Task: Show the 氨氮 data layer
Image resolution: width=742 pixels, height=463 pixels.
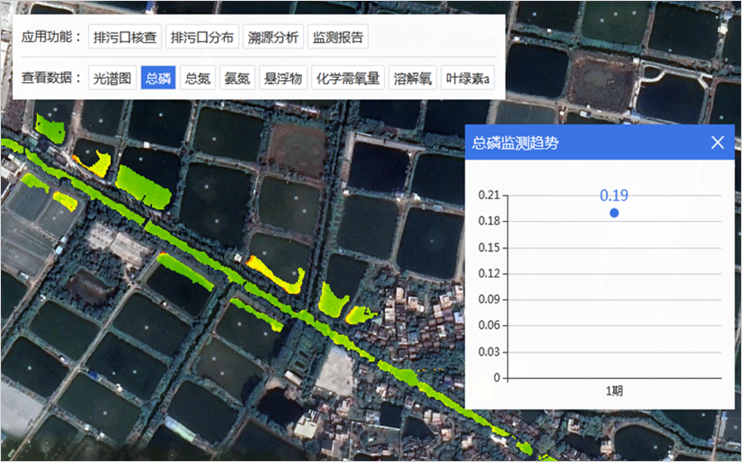Action: point(237,78)
